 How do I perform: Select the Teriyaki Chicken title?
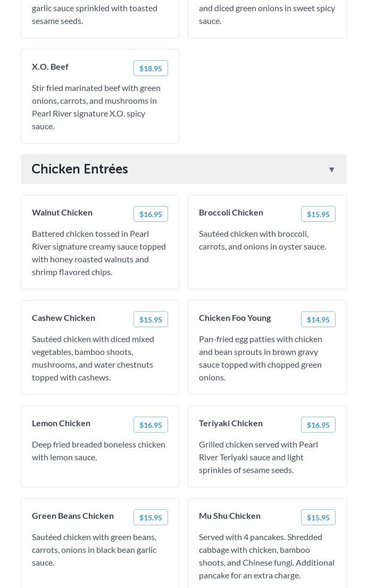click(x=230, y=424)
